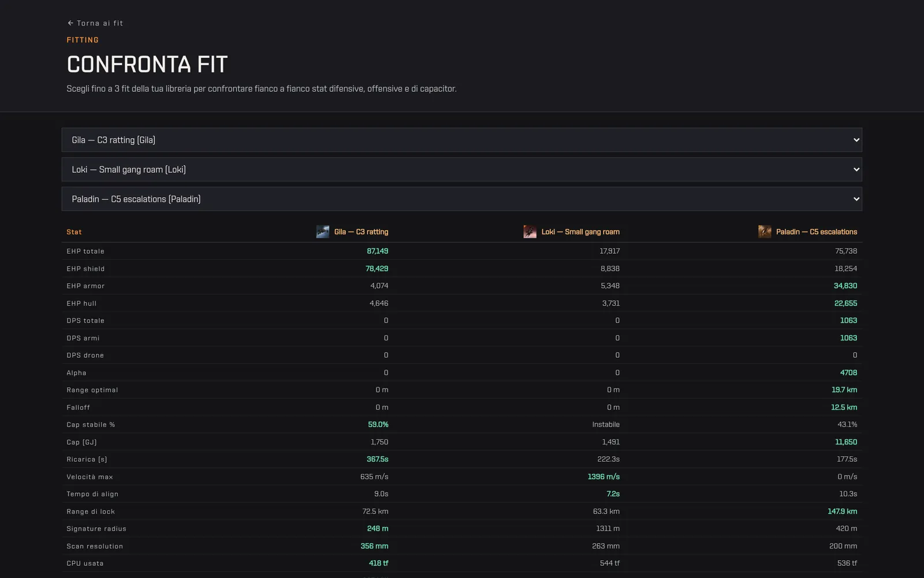Click Gila's Cap stabile value 59.0%
This screenshot has width=924, height=578.
click(378, 424)
